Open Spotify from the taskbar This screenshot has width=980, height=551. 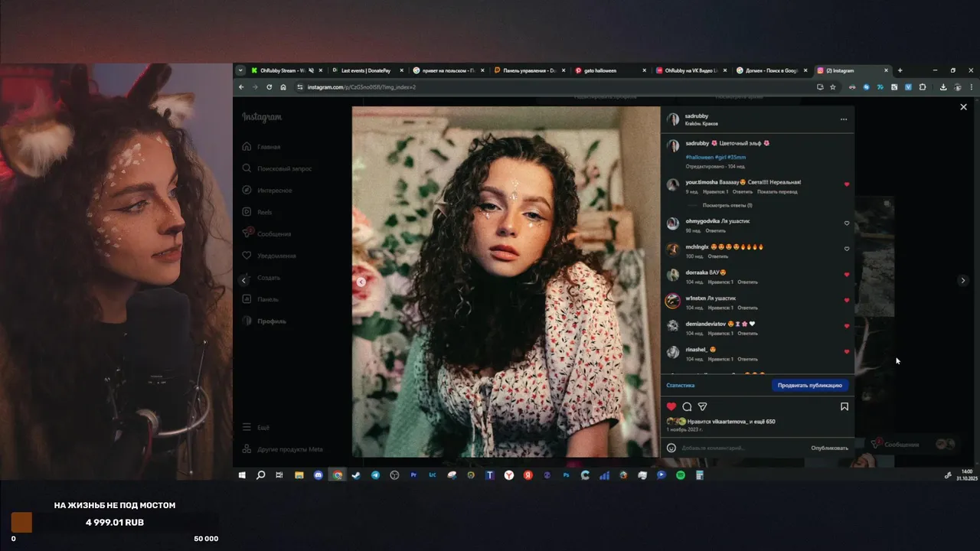[x=681, y=475]
